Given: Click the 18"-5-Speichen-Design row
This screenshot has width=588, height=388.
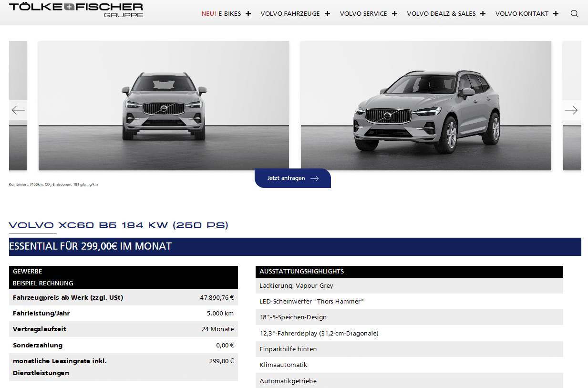Looking at the screenshot, I should 409,317.
